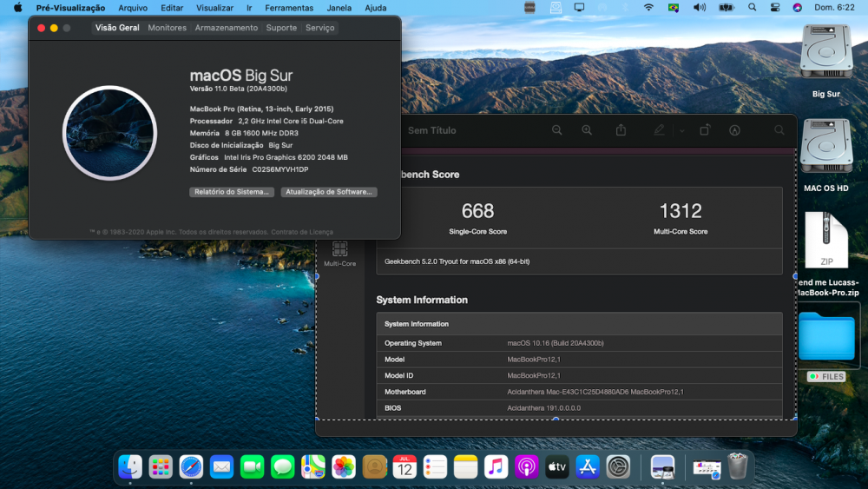This screenshot has height=489, width=868.
Task: Click the 1312 Multi-Core Score value
Action: (681, 211)
